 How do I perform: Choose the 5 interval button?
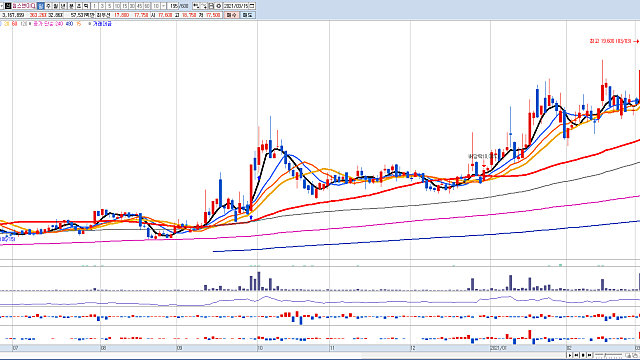coord(109,6)
